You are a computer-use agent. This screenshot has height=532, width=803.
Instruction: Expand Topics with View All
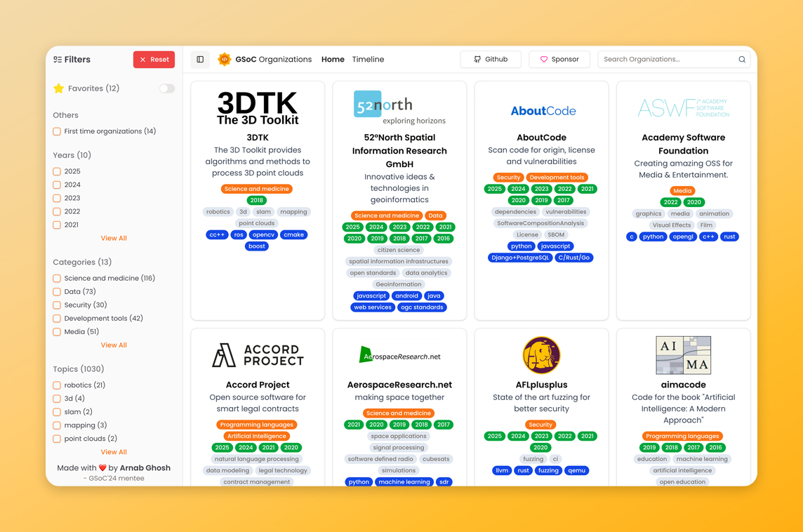pos(114,452)
